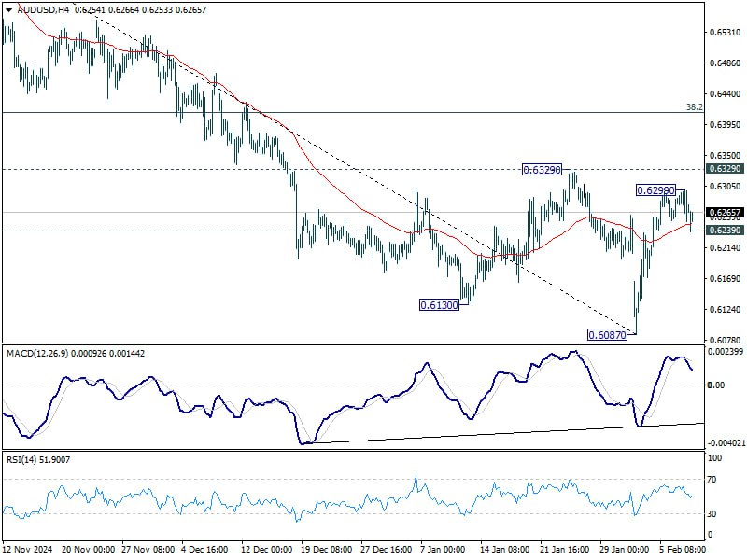Click the 12 Dec 00:00 time label
Viewport: 747px width, 560px height.
pyautogui.click(x=266, y=550)
